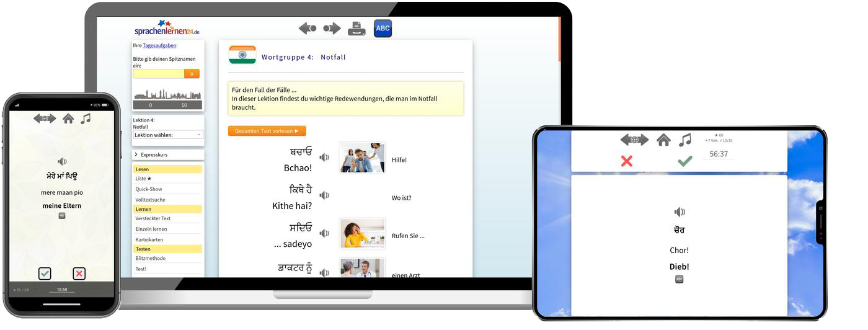Click the Lesen section header
Screen dimensions: 868x330
168,169
